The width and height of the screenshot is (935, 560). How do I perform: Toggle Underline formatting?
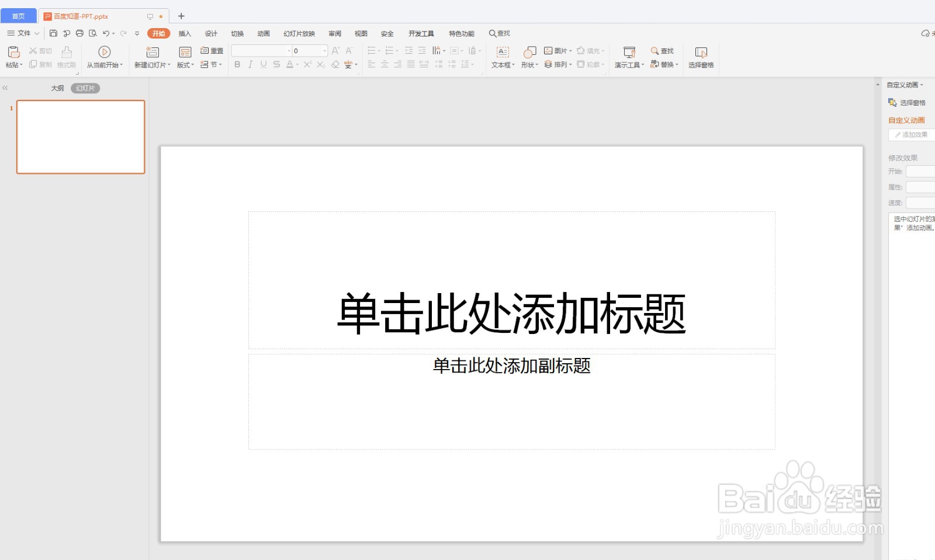[x=264, y=64]
